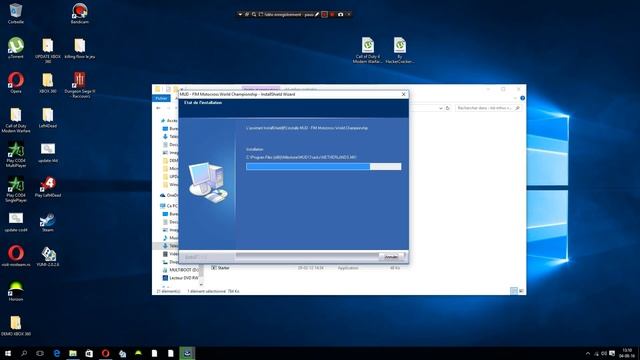Click the camera icon in Bandicam bar
Image resolution: width=640 pixels, height=360 pixels.
pyautogui.click(x=340, y=14)
